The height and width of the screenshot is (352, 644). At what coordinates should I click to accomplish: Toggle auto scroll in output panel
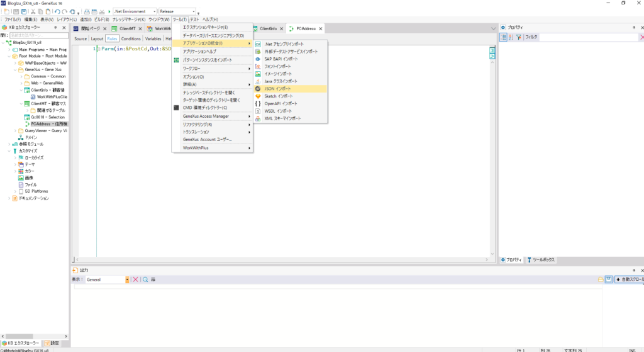point(629,279)
